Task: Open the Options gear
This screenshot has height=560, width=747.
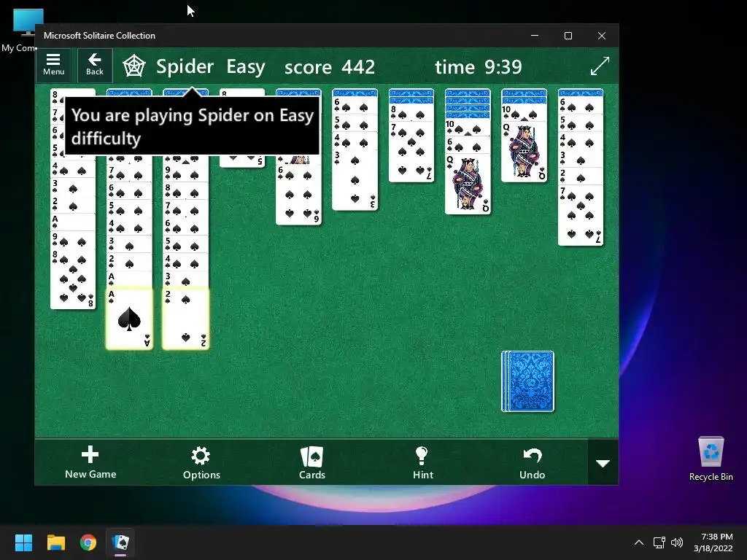Action: tap(201, 463)
